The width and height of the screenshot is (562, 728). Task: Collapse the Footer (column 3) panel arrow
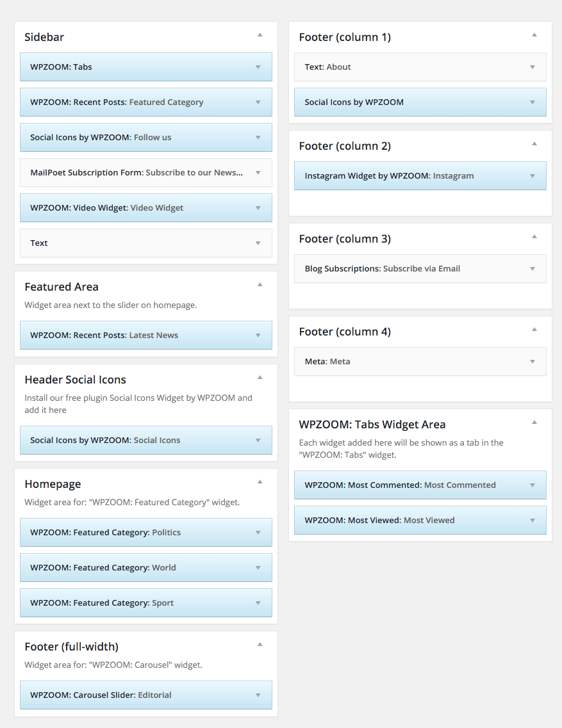pyautogui.click(x=534, y=237)
